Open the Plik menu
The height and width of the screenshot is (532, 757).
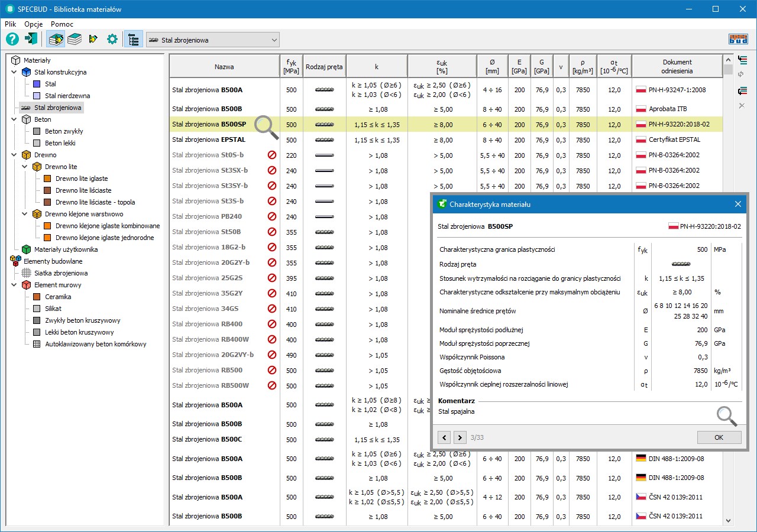(11, 24)
